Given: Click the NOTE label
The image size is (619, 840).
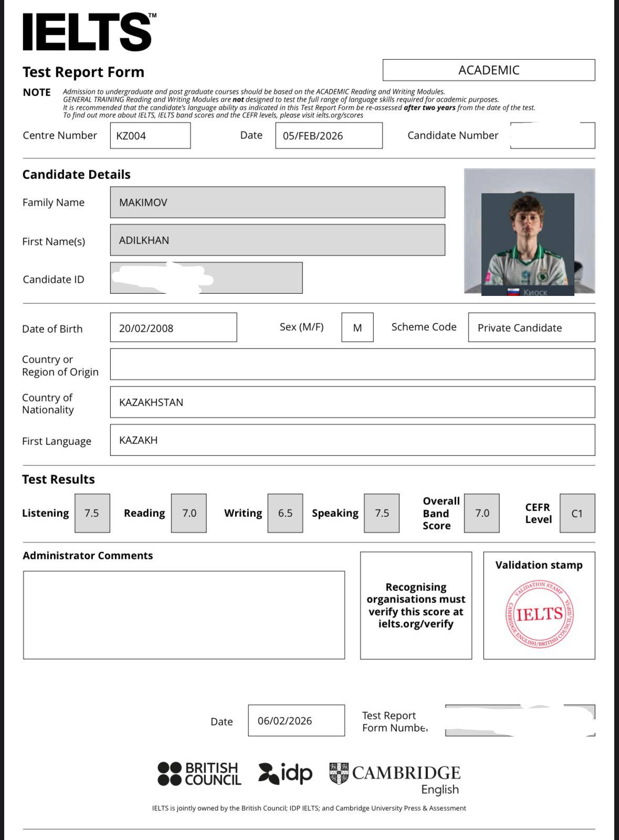Looking at the screenshot, I should 37,92.
